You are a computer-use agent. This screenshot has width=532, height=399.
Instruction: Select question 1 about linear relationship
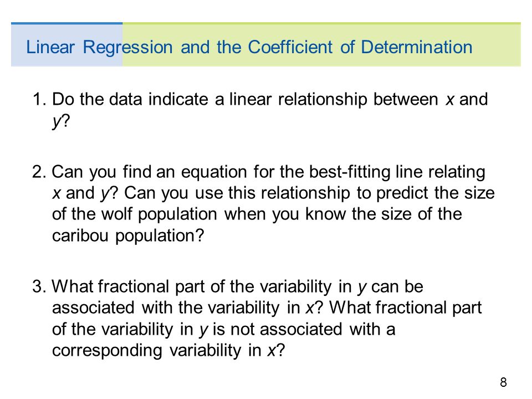click(x=260, y=110)
